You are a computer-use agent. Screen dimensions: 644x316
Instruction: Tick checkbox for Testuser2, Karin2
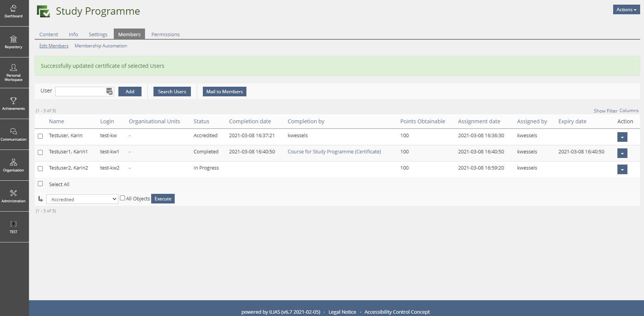pos(40,168)
